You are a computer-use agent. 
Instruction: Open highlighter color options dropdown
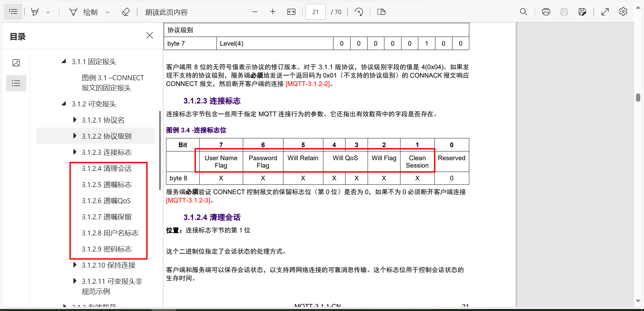[x=48, y=12]
